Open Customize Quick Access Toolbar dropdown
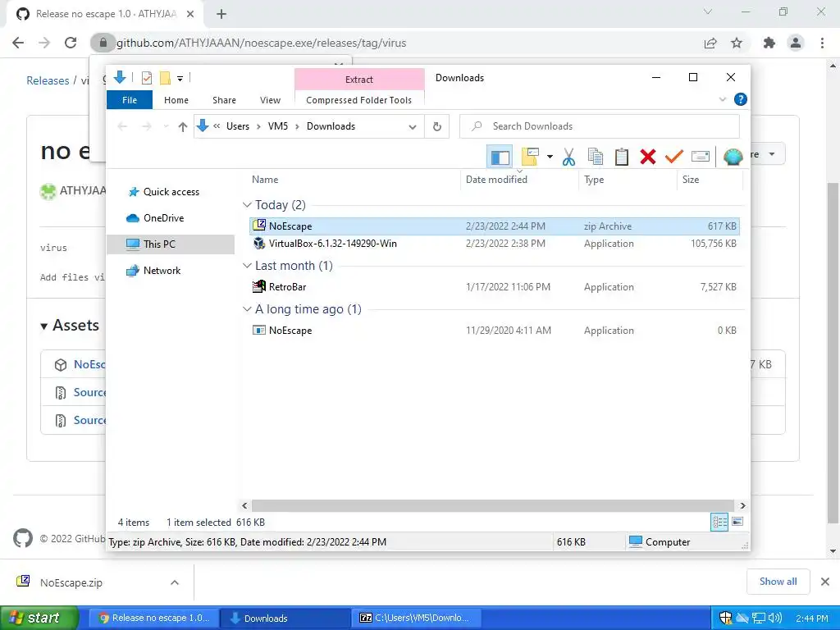The height and width of the screenshot is (630, 840). [x=180, y=79]
